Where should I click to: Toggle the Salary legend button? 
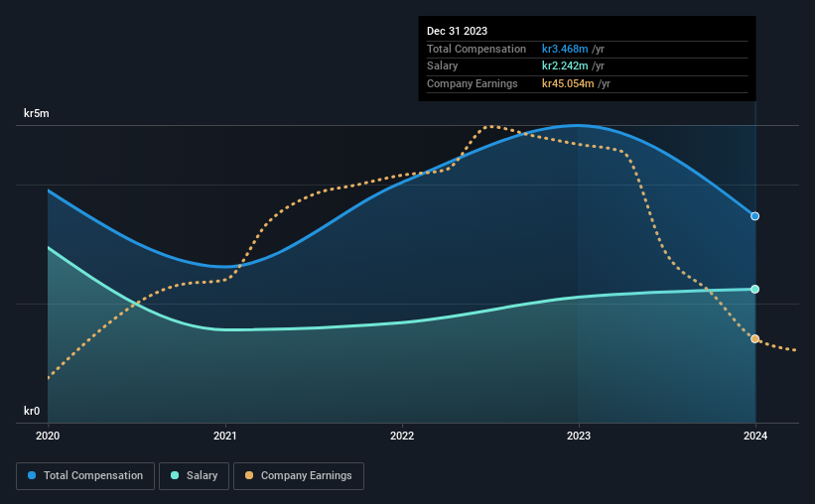[x=194, y=476]
